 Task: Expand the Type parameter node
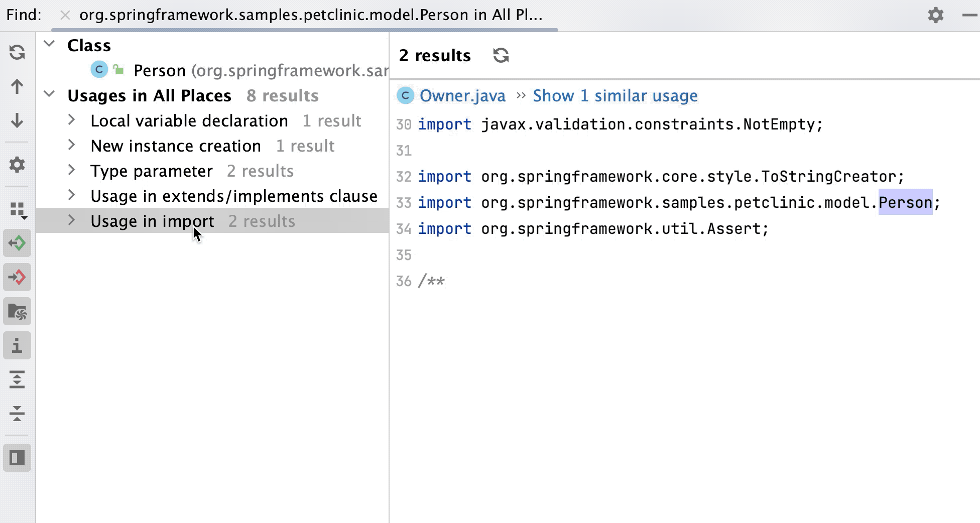coord(72,171)
